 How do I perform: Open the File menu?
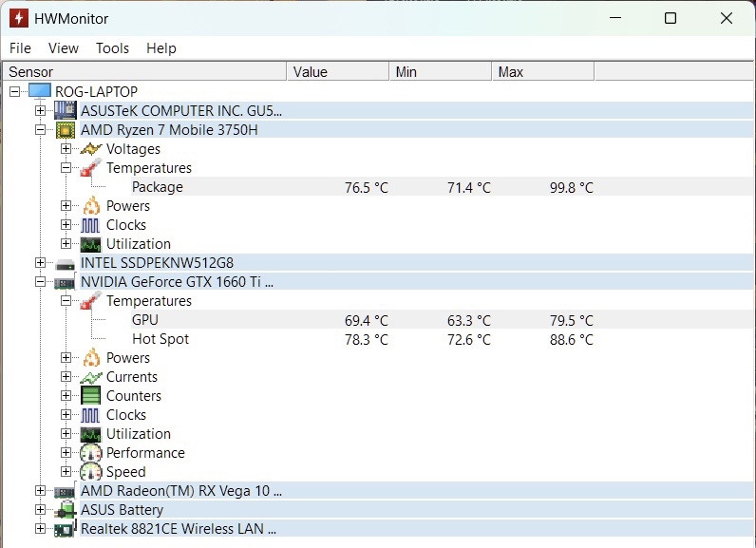tap(20, 48)
